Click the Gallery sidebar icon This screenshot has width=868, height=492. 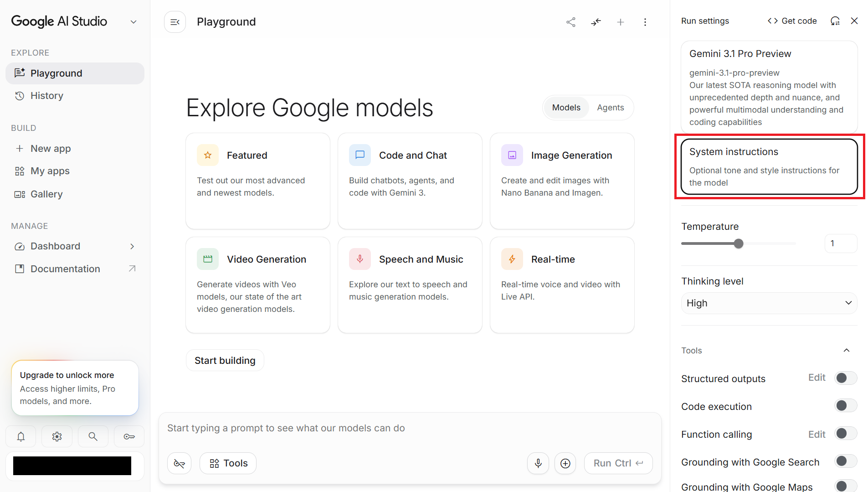20,194
